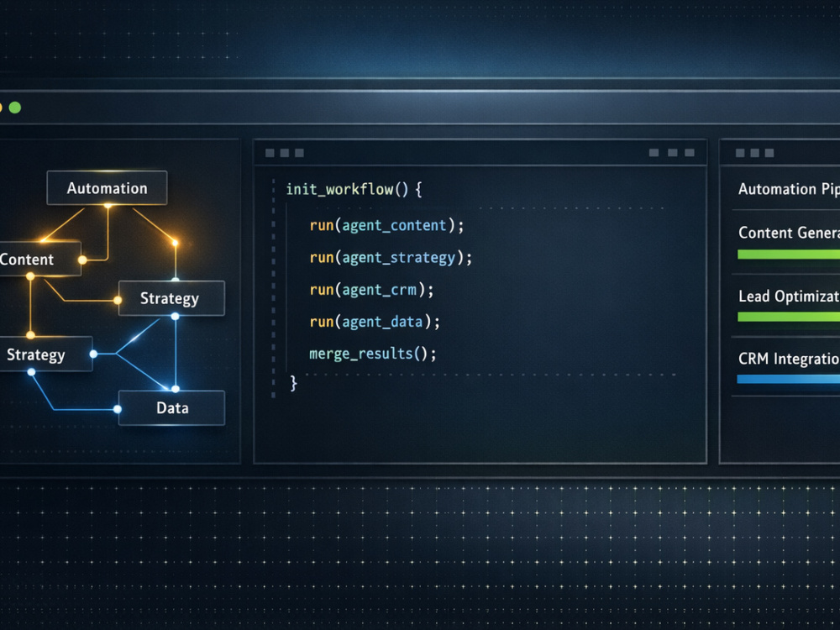Select the Strategy node directly below Content
This screenshot has height=630, width=840.
pos(46,354)
